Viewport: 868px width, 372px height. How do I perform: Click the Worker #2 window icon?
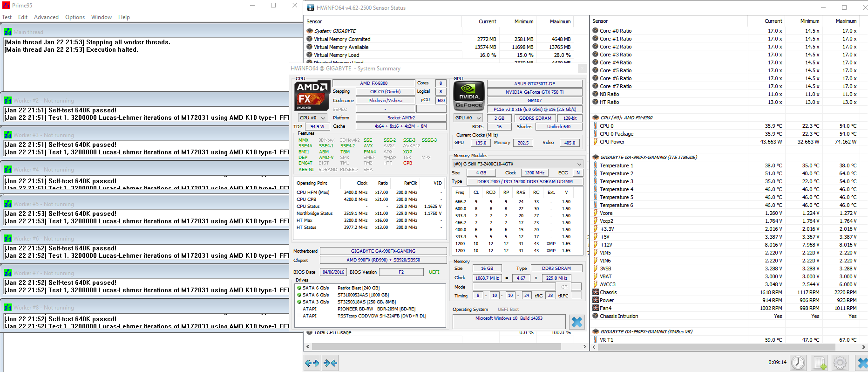point(8,101)
